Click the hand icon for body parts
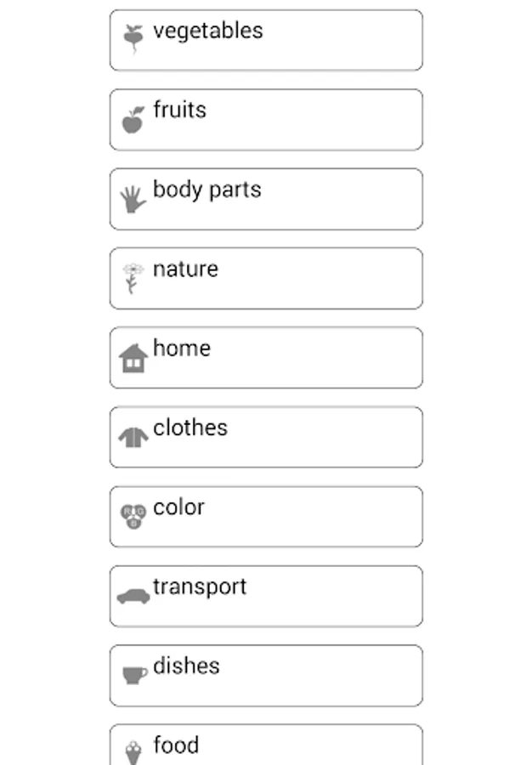532x765 pixels. point(133,200)
